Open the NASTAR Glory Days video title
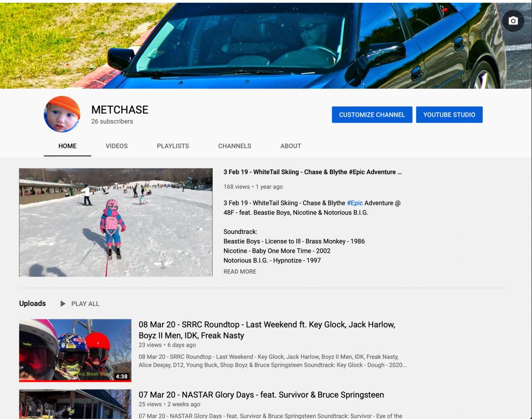Viewport: 532px width, 419px height. point(261,395)
